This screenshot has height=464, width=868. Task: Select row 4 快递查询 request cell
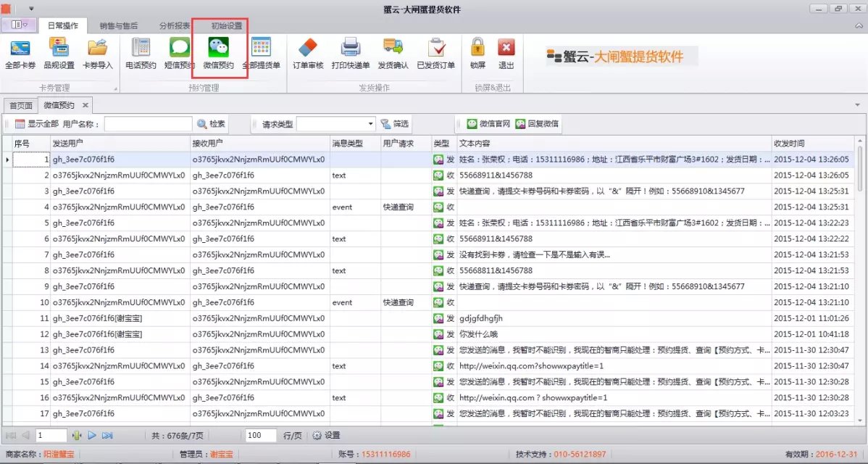pyautogui.click(x=406, y=207)
